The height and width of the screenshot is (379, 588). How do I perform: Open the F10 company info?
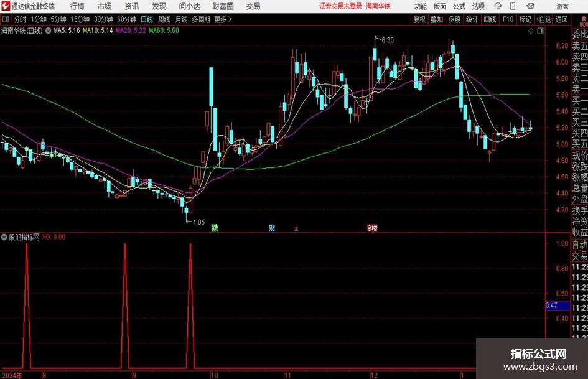point(508,19)
